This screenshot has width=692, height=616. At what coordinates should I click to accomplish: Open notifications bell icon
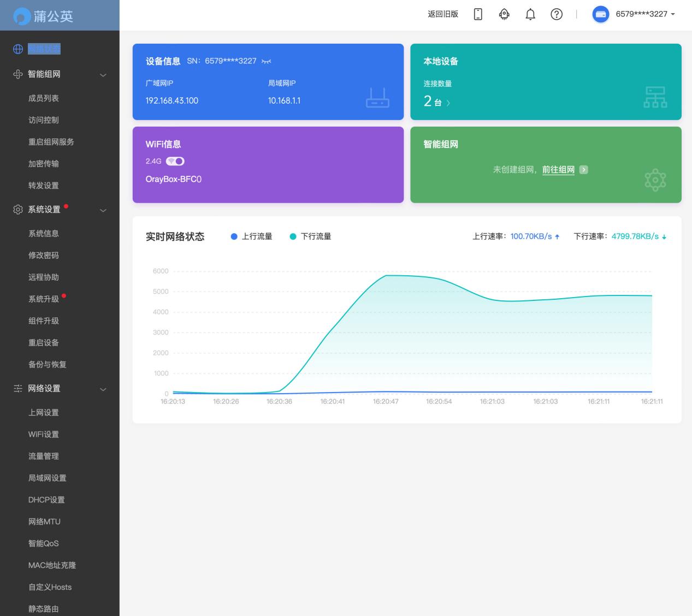click(530, 14)
